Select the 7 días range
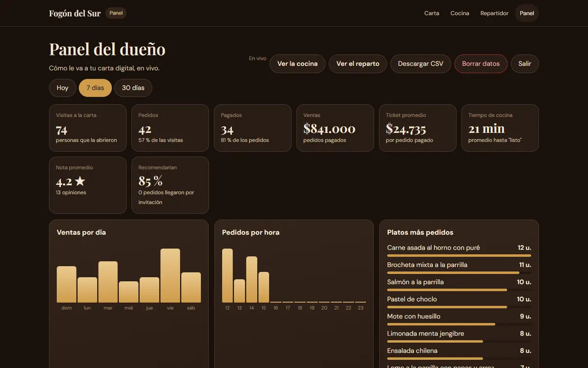The height and width of the screenshot is (368, 588). click(95, 88)
